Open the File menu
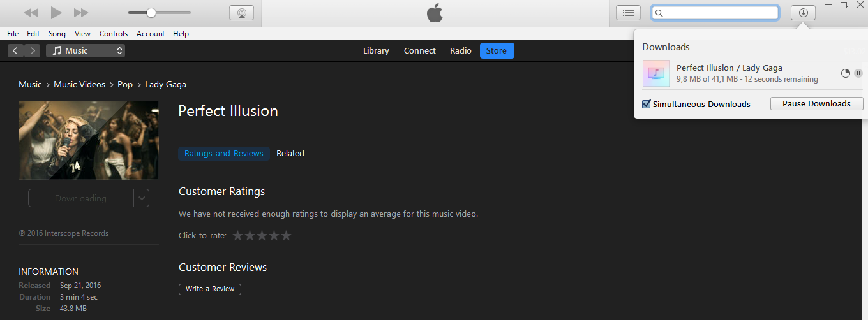Image resolution: width=868 pixels, height=320 pixels. click(13, 34)
